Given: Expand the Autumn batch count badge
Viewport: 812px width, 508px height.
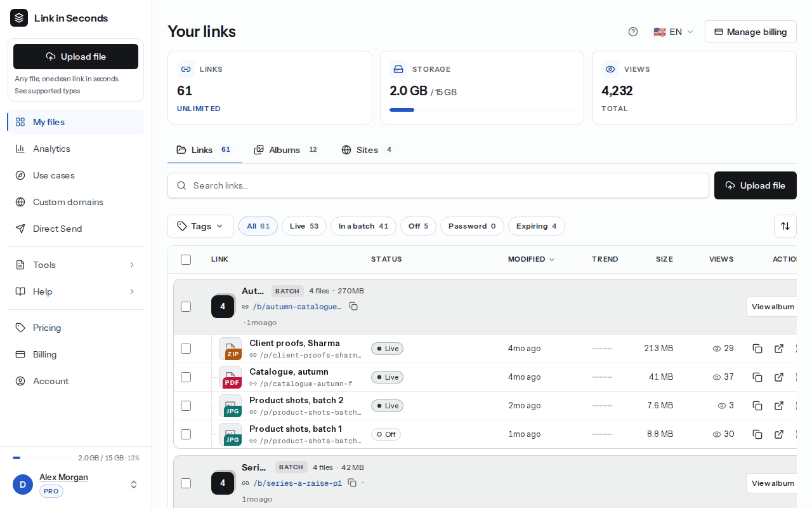Looking at the screenshot, I should tap(223, 307).
